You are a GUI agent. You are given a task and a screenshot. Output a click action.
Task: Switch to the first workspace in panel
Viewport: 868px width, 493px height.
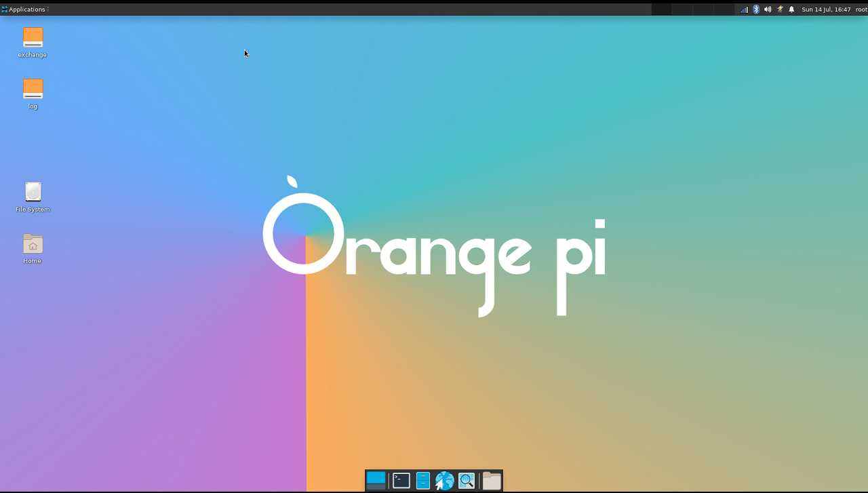(662, 9)
